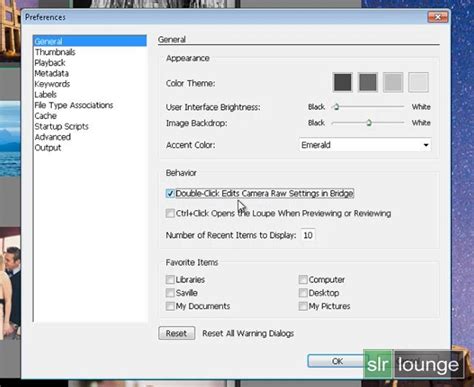
Task: Select the General preferences category
Action: (x=90, y=41)
